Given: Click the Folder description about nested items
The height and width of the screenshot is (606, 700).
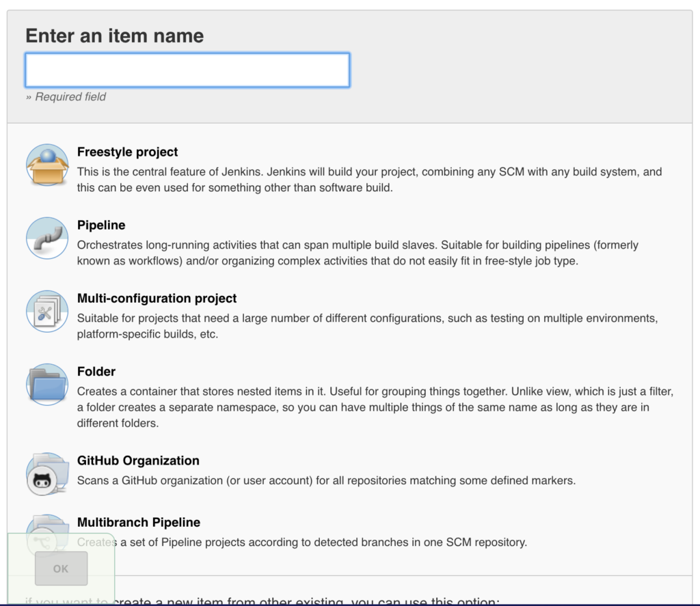Looking at the screenshot, I should 375,407.
